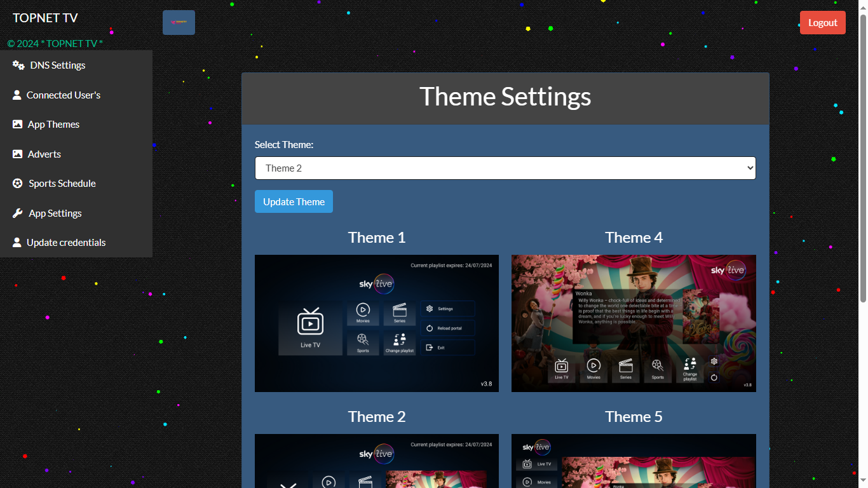This screenshot has width=868, height=488.
Task: Click the Theme 1 preview image
Action: (x=377, y=323)
